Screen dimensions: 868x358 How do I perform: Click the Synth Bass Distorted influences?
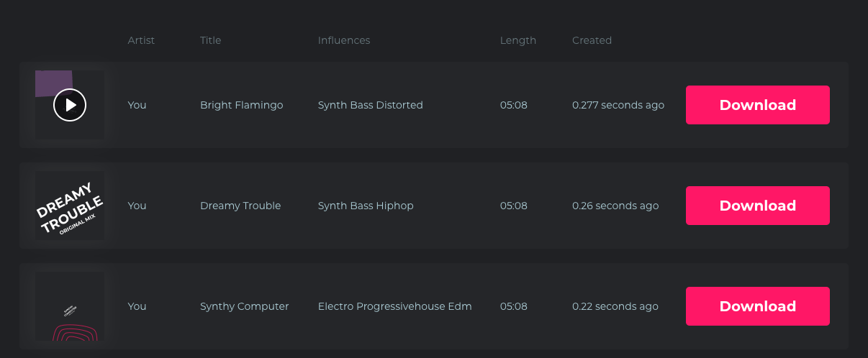coord(370,105)
